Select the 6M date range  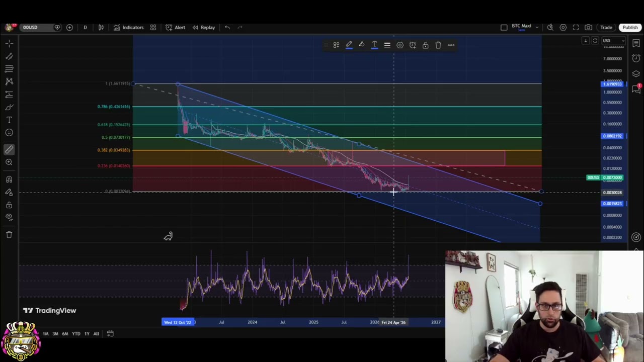point(65,333)
